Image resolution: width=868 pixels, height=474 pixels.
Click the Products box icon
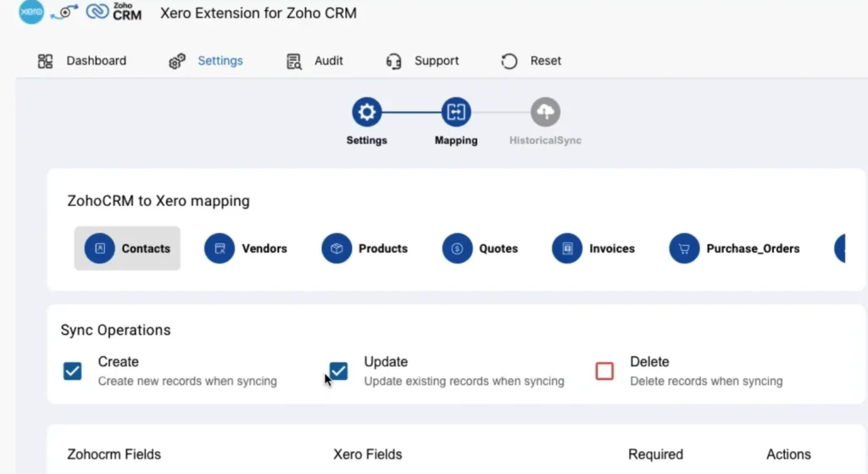click(337, 248)
